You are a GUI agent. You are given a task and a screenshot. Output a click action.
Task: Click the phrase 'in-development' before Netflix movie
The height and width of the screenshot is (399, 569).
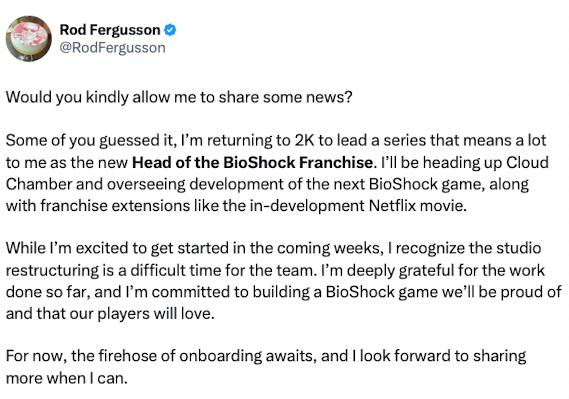(307, 206)
